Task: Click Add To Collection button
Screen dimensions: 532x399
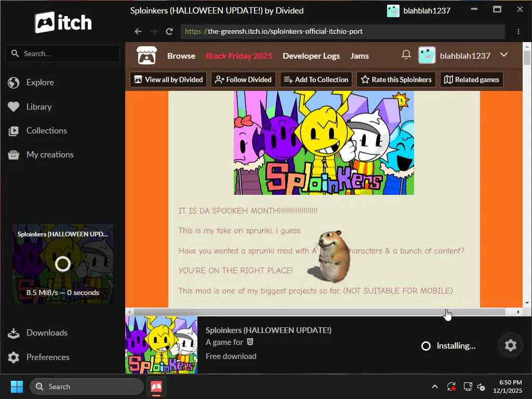Action: pos(316,79)
